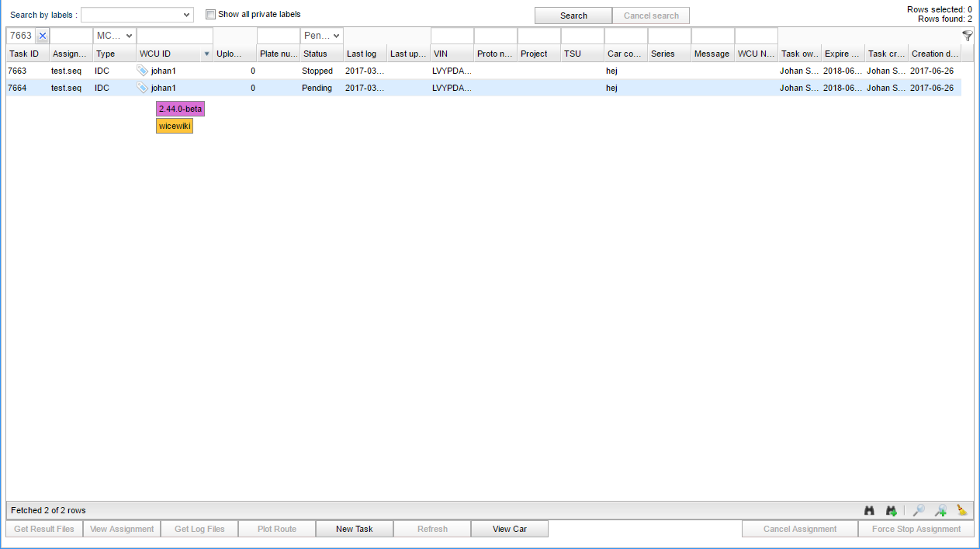Open View Car

tap(509, 529)
